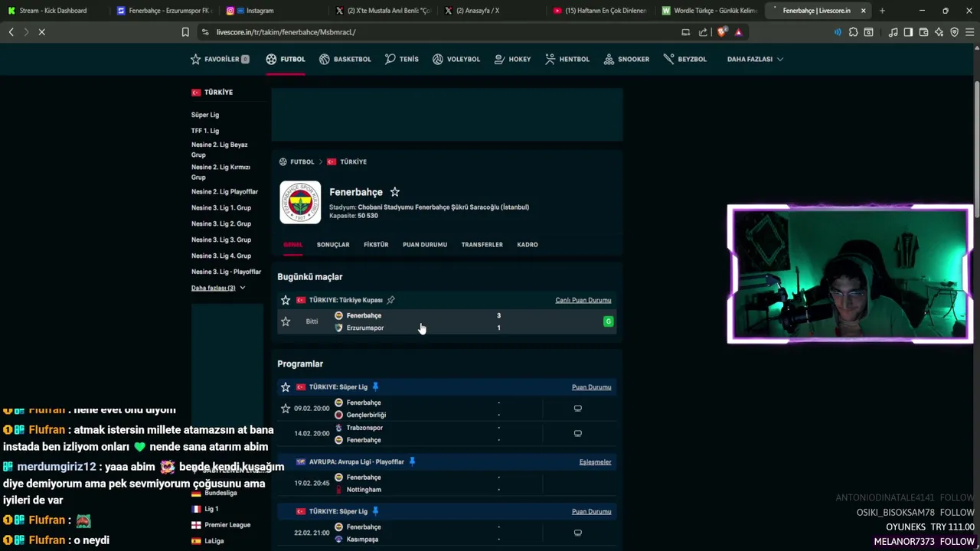Toggle favorite star next to Fenerbahçe team name
980x551 pixels.
click(x=394, y=192)
